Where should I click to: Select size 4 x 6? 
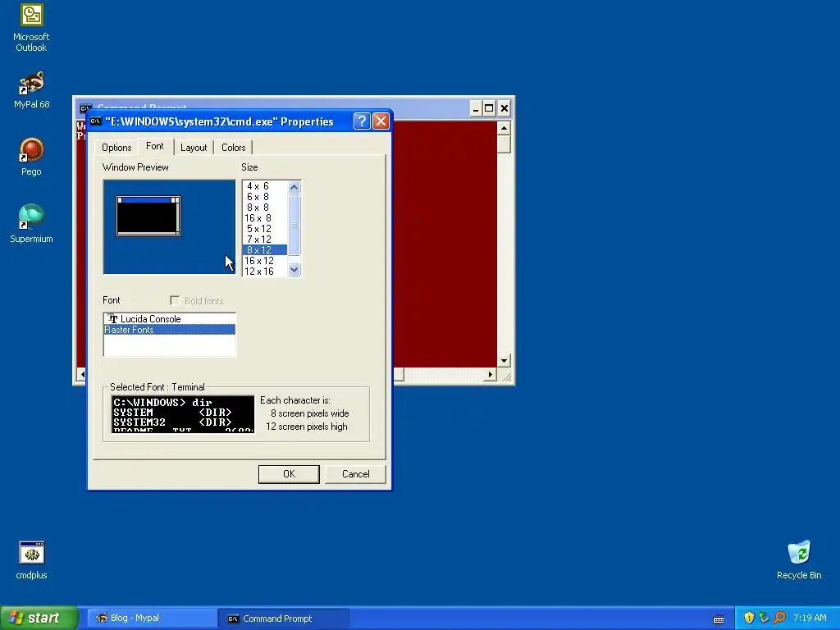(x=265, y=186)
